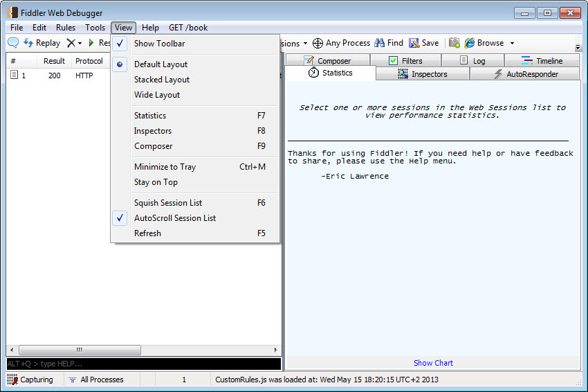This screenshot has width=588, height=392.
Task: Open the Edit menu
Action: pos(39,28)
